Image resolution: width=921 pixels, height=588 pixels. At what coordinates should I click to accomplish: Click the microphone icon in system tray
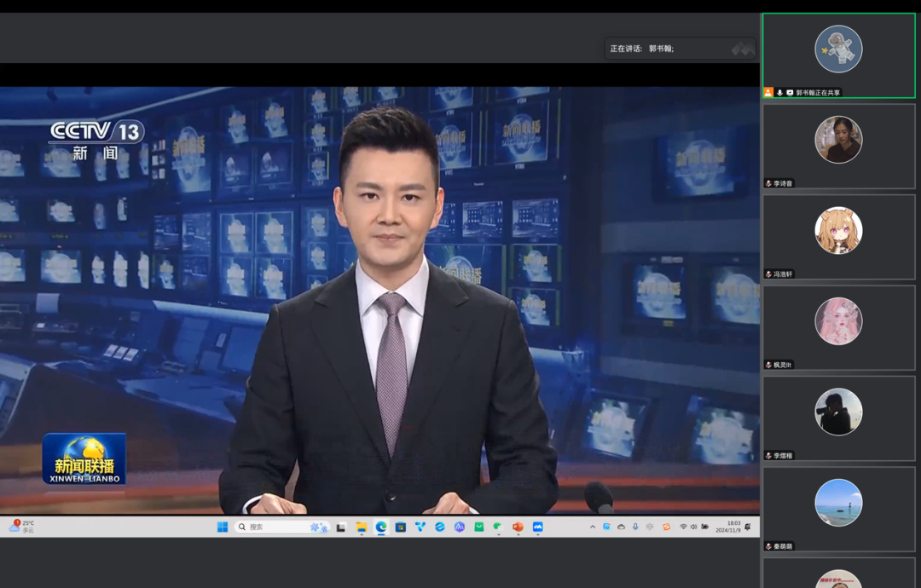pos(635,527)
